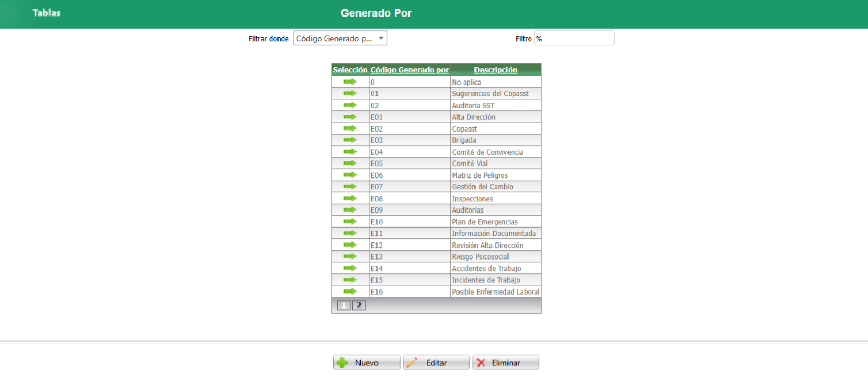Select row E15 with its green arrow
Viewport: 868px width, 389px height.
(x=350, y=280)
